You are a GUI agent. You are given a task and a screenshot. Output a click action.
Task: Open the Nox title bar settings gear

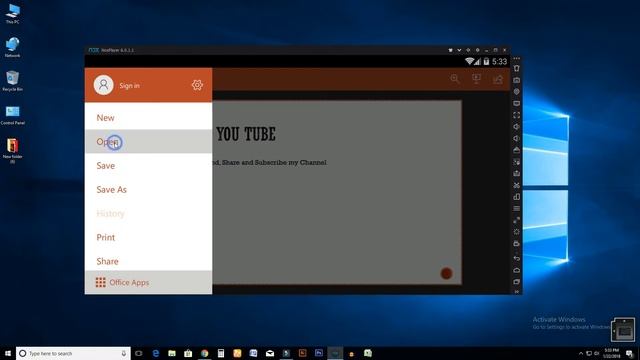tap(477, 50)
